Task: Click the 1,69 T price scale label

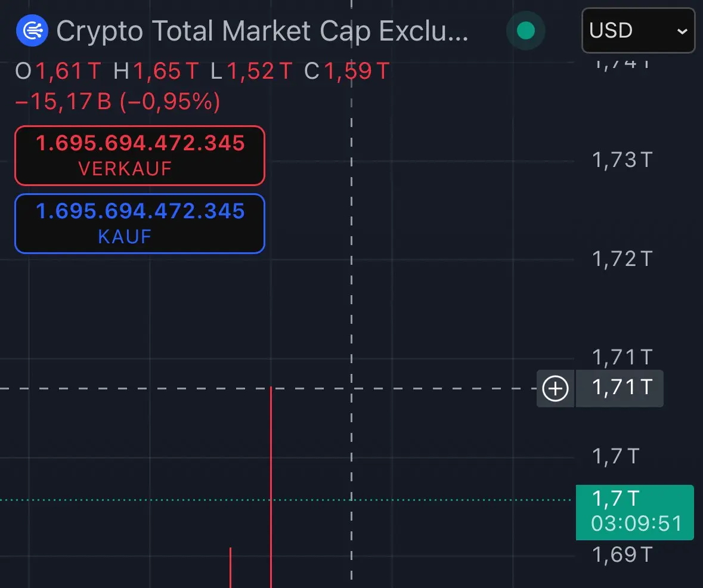Action: (x=622, y=555)
